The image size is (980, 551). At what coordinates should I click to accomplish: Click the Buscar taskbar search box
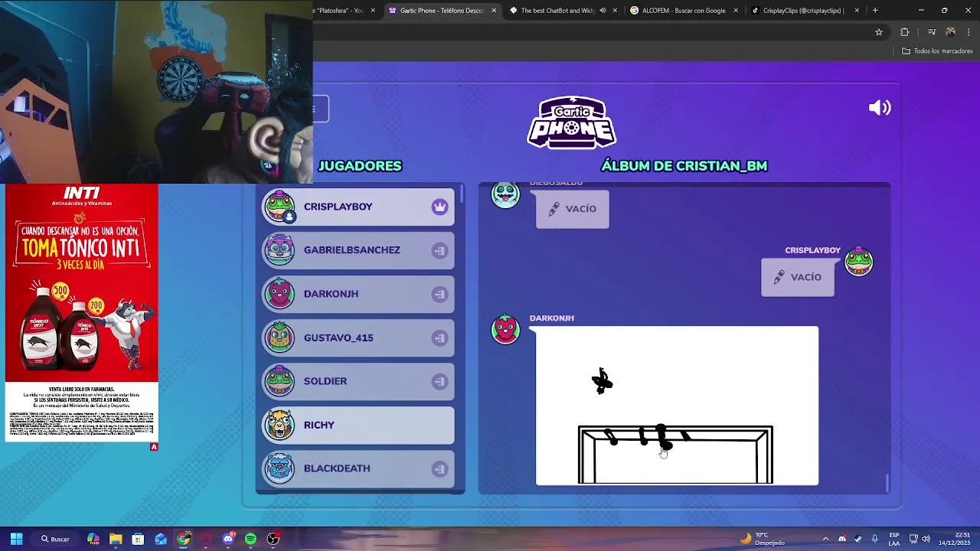[x=55, y=539]
